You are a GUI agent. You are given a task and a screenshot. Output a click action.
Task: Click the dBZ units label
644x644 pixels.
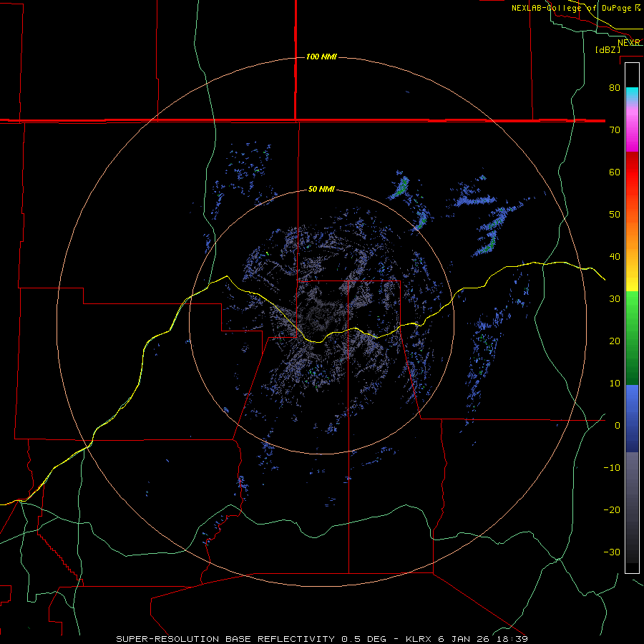click(x=608, y=49)
